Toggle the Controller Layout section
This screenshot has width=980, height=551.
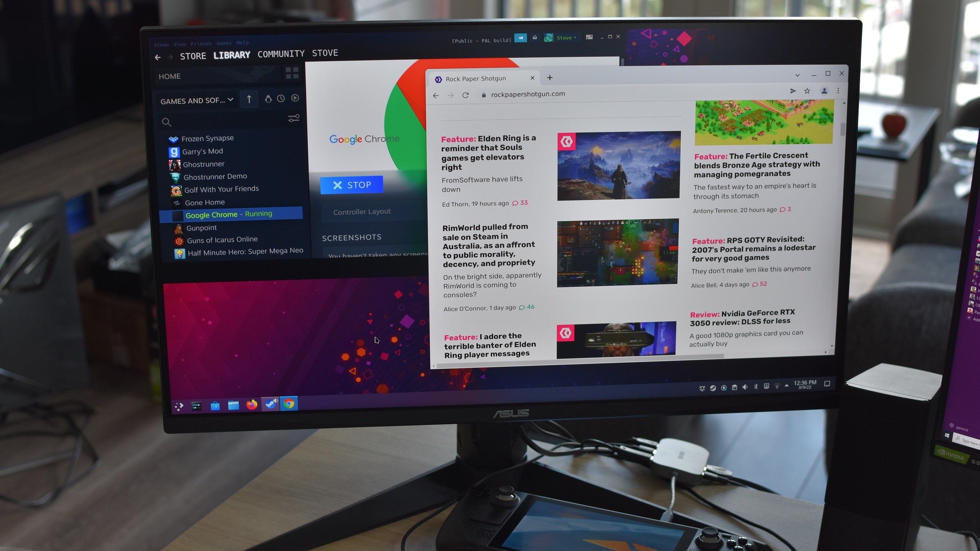click(362, 210)
